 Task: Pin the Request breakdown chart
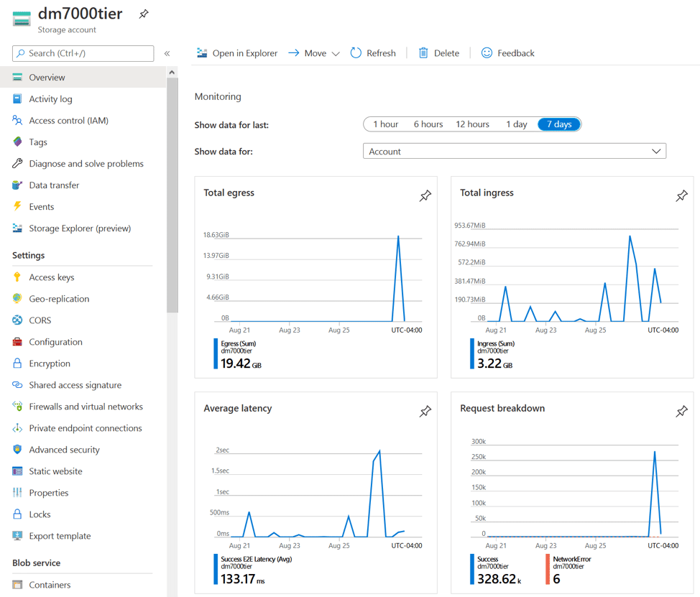point(682,411)
